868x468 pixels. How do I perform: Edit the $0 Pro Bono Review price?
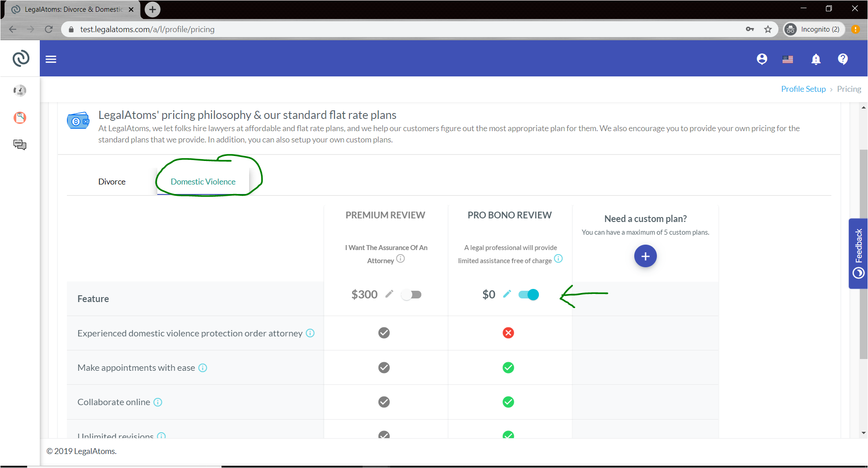coord(507,294)
